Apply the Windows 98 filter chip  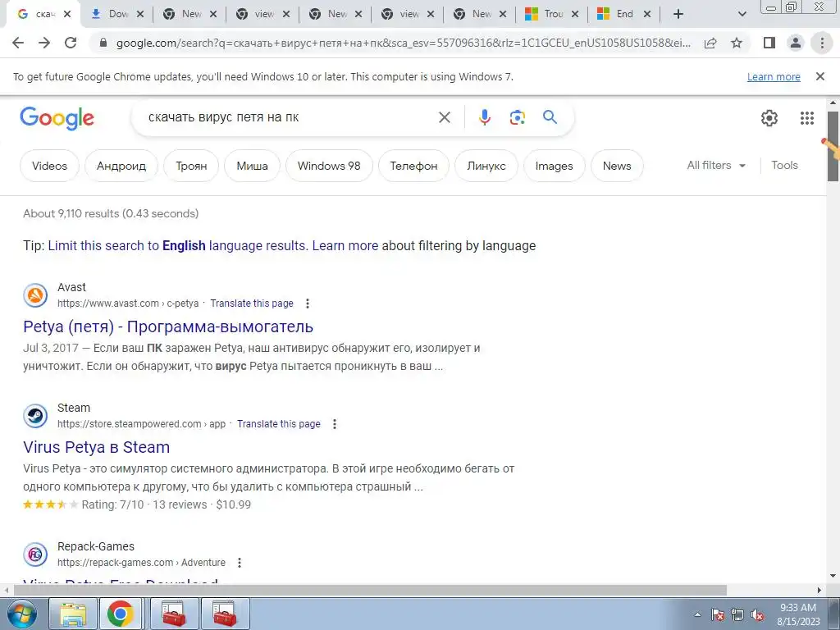329,166
